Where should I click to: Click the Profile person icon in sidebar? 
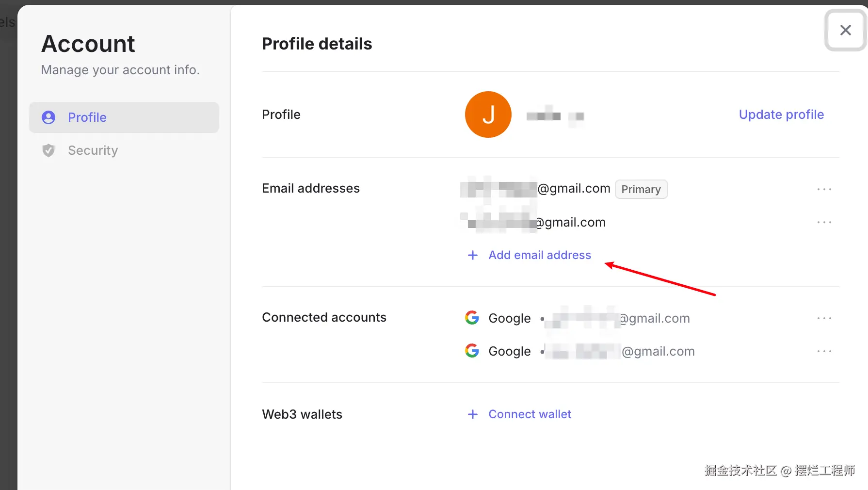(x=48, y=117)
